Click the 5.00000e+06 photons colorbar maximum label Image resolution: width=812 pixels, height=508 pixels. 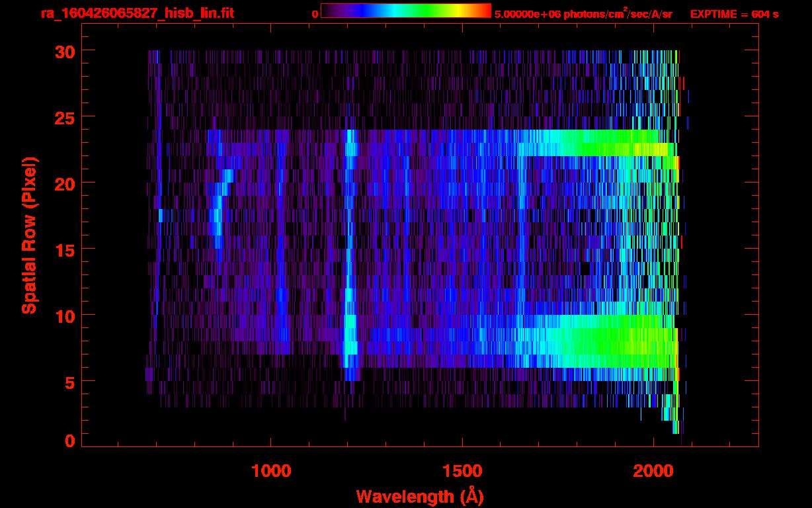coord(583,14)
